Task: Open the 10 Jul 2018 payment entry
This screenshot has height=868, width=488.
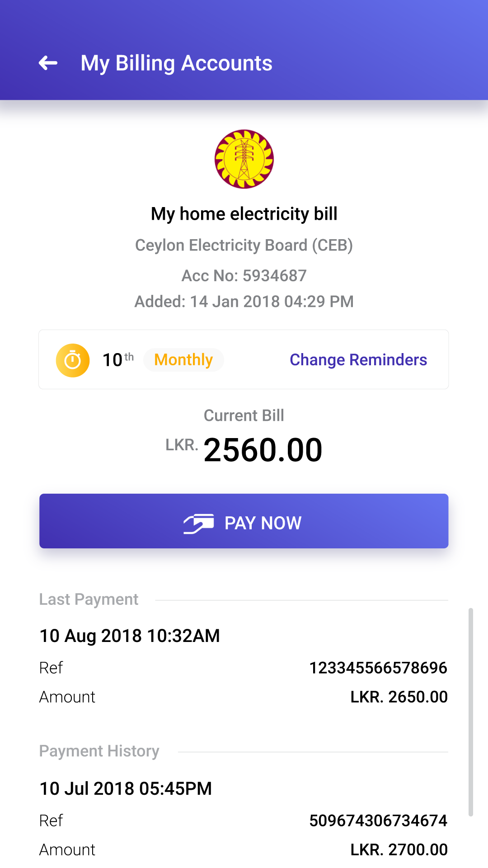Action: (126, 788)
